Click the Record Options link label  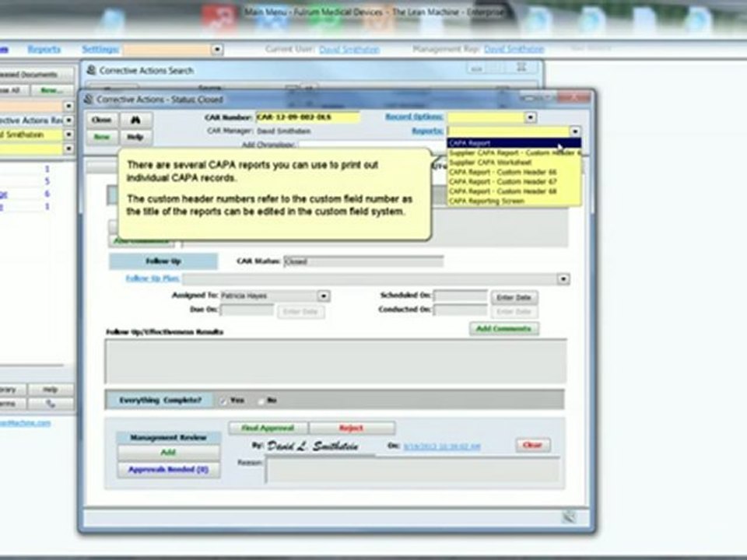(414, 117)
